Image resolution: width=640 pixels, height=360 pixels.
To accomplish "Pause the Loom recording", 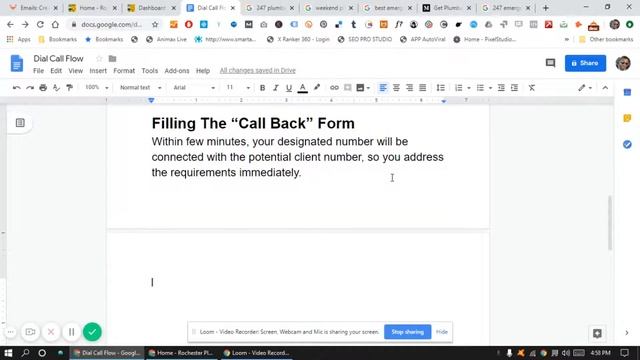I will coord(71,332).
